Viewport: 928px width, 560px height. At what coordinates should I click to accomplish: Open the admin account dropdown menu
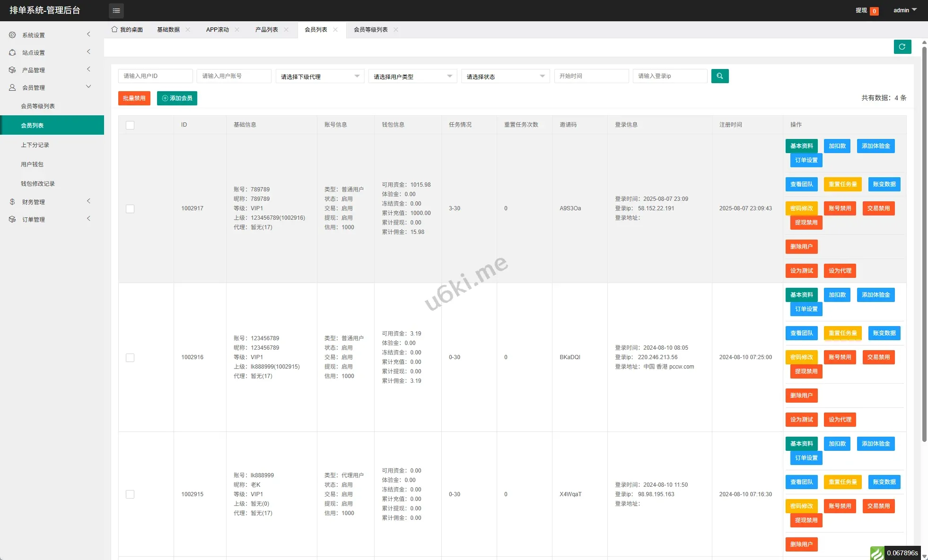(904, 10)
